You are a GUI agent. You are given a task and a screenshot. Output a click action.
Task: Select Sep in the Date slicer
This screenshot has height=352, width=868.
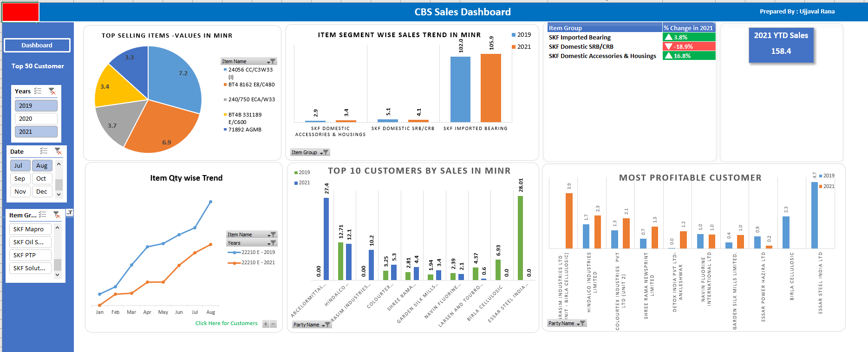pos(20,178)
